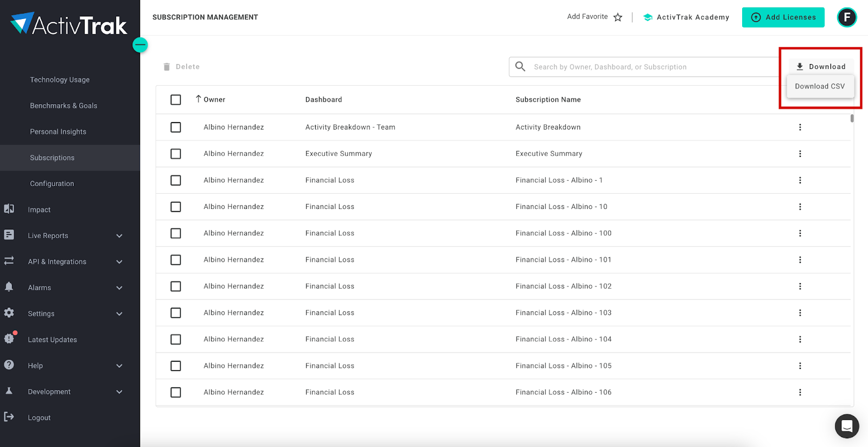Image resolution: width=868 pixels, height=447 pixels.
Task: Open the Download dropdown button
Action: click(821, 67)
